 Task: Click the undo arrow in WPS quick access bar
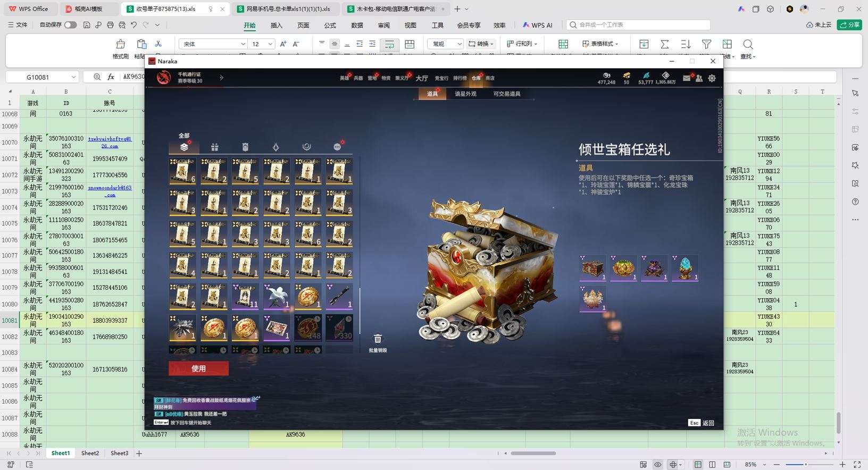[x=133, y=25]
